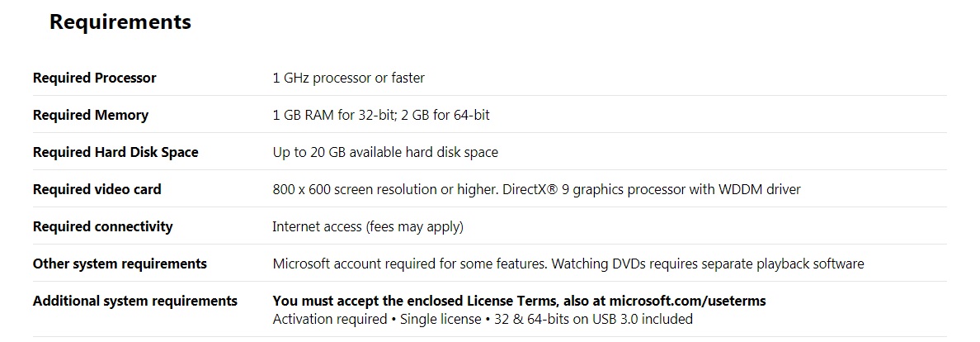980x342 pixels.
Task: Click the Watching DVDs requires playback software text
Action: (x=708, y=264)
